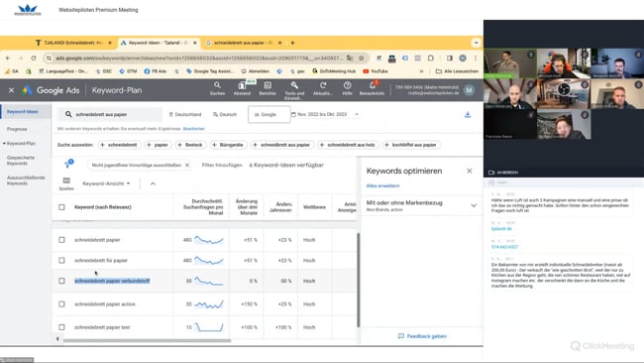Viewport: 644px width, 363px height.
Task: Click 'Alles erweitern' link
Action: coord(382,185)
